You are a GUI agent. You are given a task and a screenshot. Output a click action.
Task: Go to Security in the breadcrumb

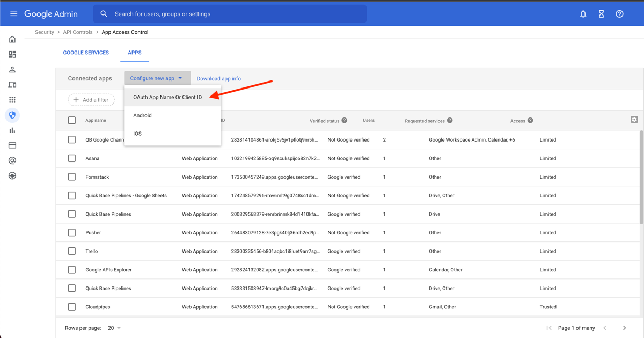pos(45,32)
